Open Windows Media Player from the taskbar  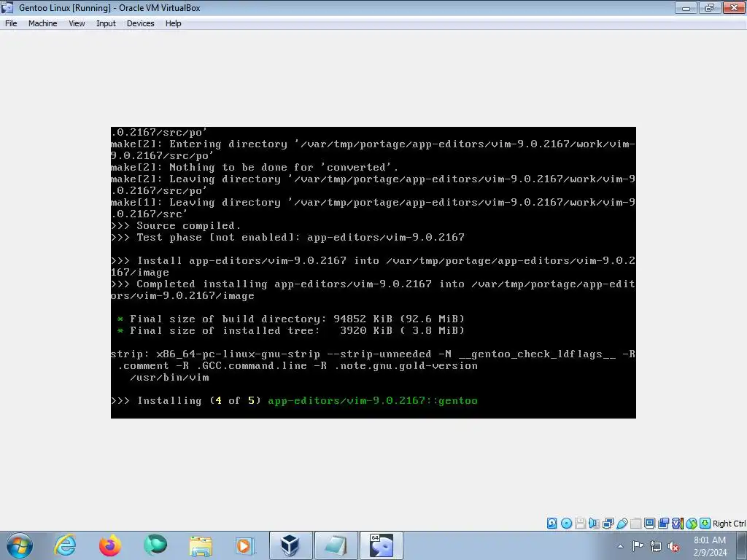(245, 545)
